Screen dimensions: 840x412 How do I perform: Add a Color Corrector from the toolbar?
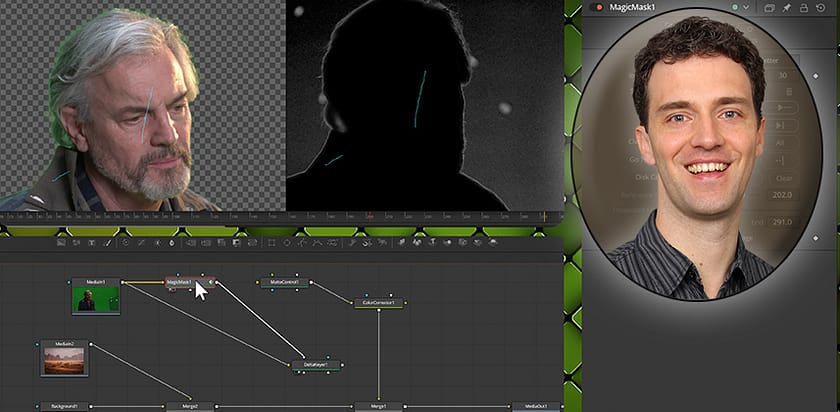[125, 243]
